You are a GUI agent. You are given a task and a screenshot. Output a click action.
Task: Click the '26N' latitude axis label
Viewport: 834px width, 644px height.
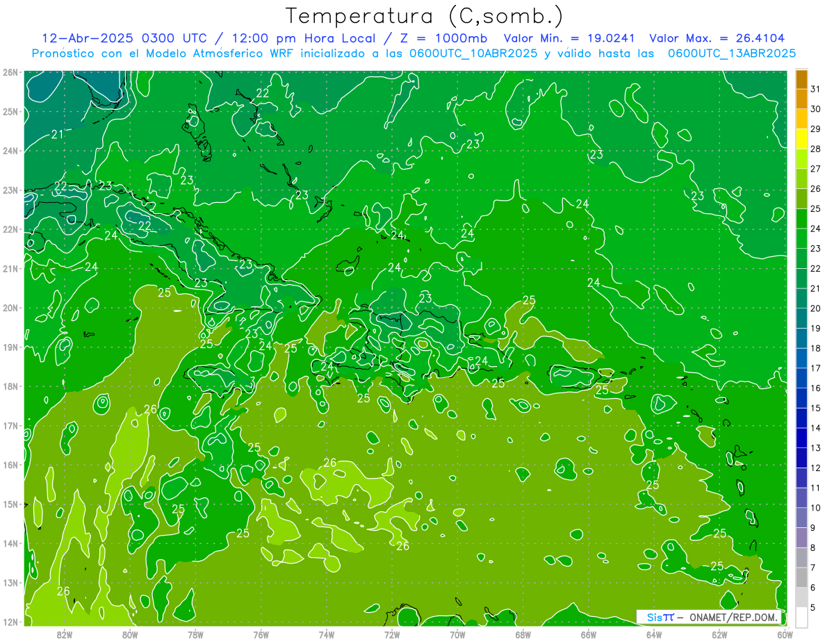point(10,72)
